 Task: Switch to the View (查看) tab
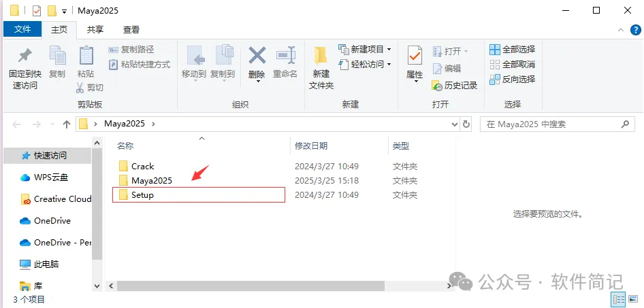point(131,29)
